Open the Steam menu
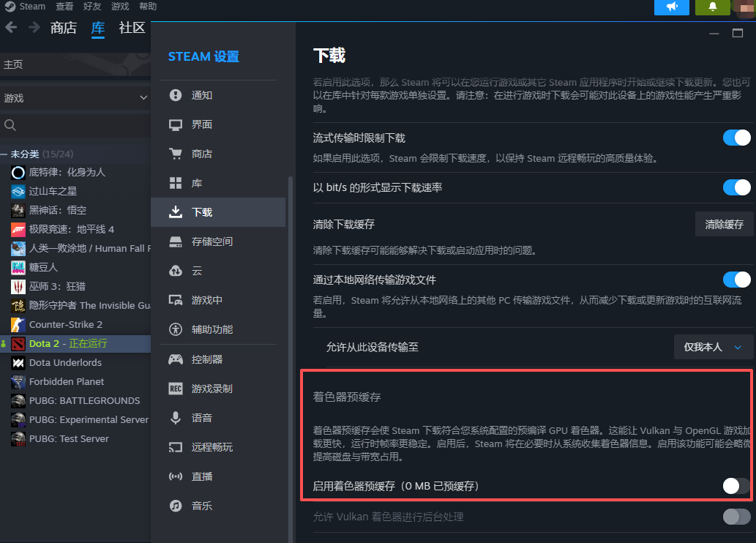The width and height of the screenshot is (756, 543). [32, 7]
